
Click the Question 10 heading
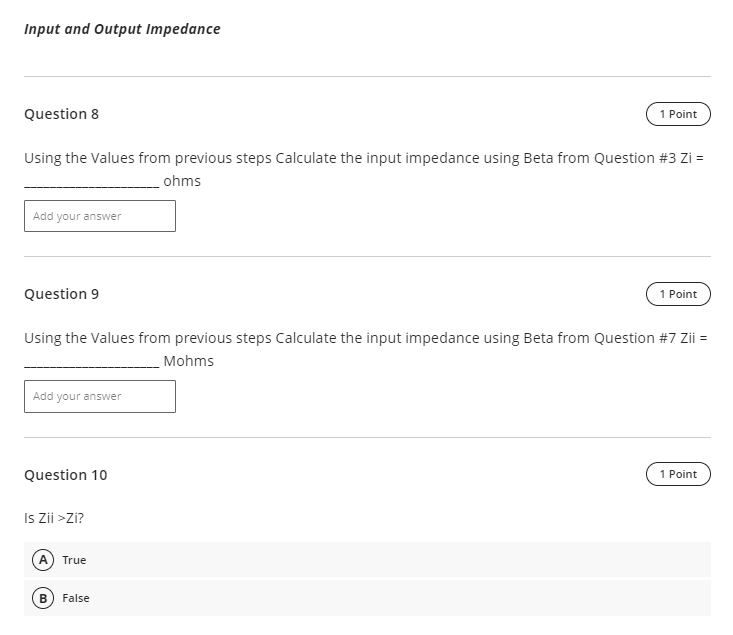[x=66, y=475]
